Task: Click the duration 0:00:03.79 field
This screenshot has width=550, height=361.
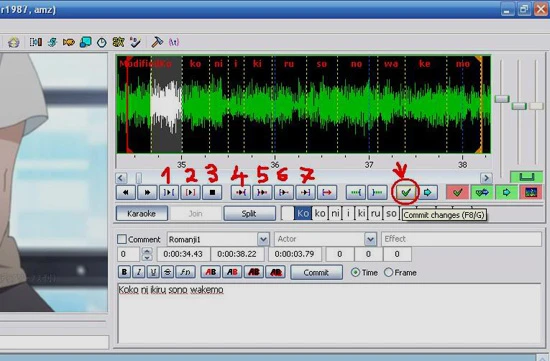Action: [x=295, y=254]
